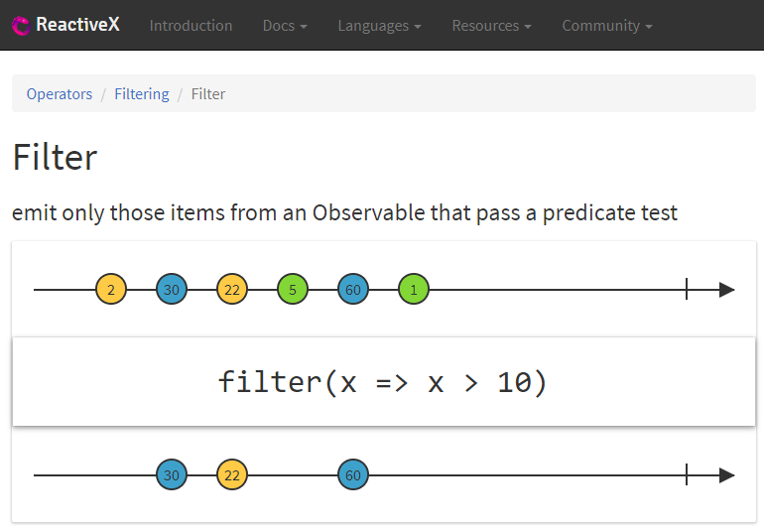The width and height of the screenshot is (764, 532).
Task: Click blue marble 60 on input timeline
Action: tap(353, 290)
